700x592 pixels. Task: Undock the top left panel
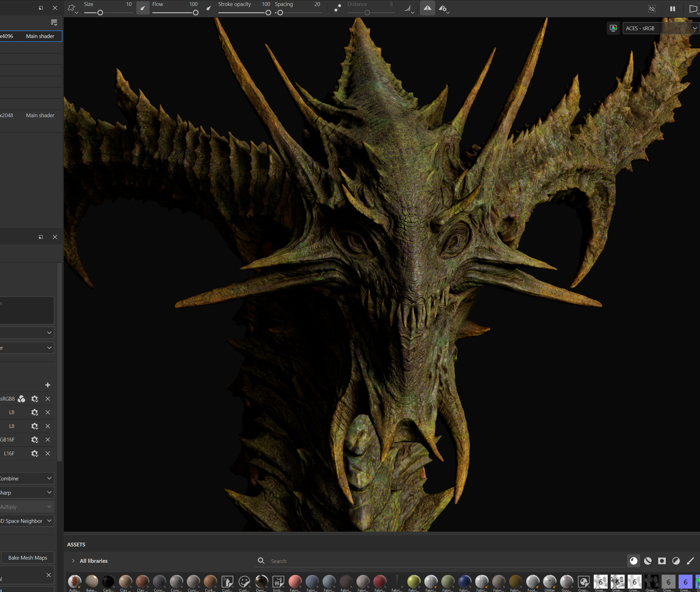[x=41, y=8]
